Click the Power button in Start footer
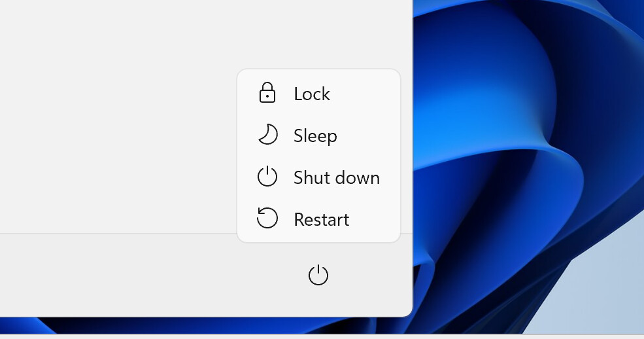This screenshot has height=339, width=644. [x=318, y=276]
